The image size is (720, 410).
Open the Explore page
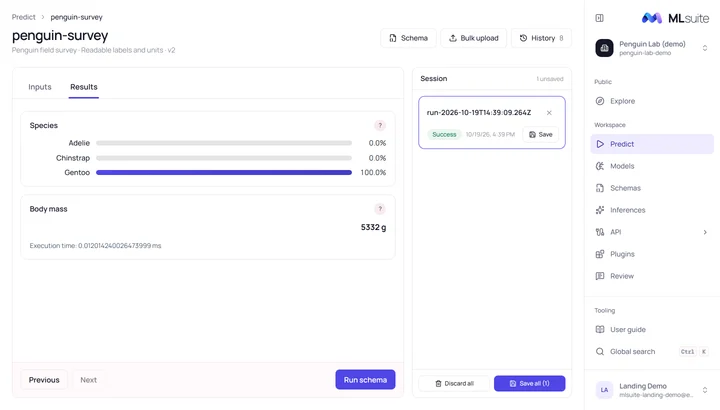click(x=652, y=101)
